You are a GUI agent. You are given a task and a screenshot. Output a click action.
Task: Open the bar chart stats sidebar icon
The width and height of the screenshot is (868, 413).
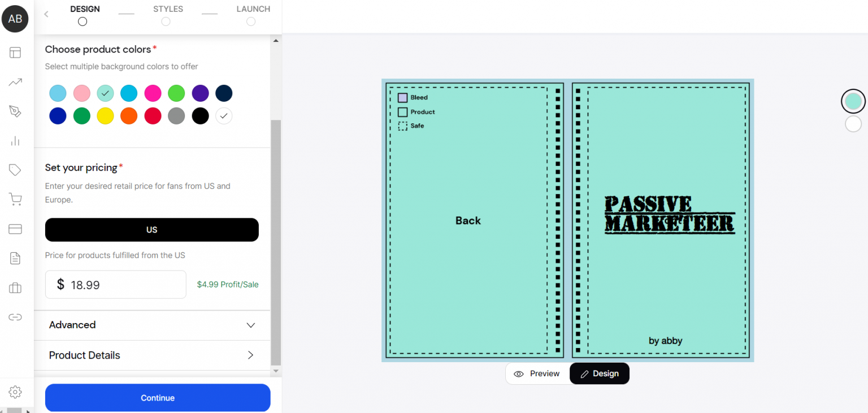tap(15, 141)
